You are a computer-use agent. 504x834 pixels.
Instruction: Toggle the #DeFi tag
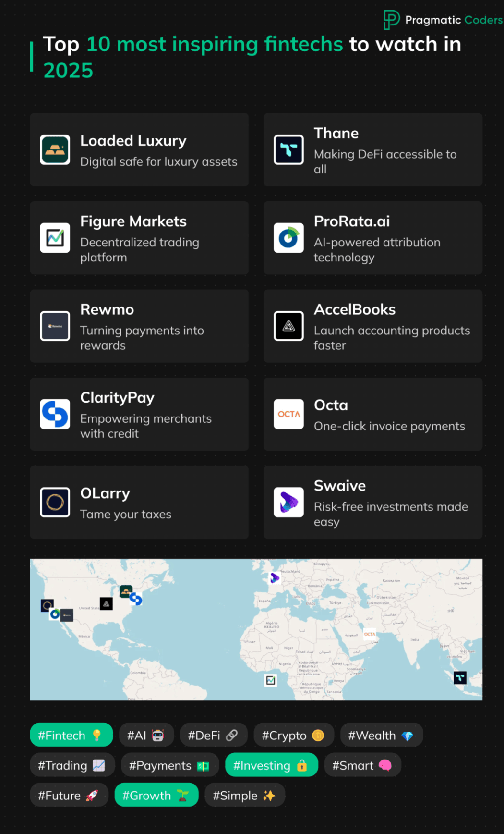214,735
